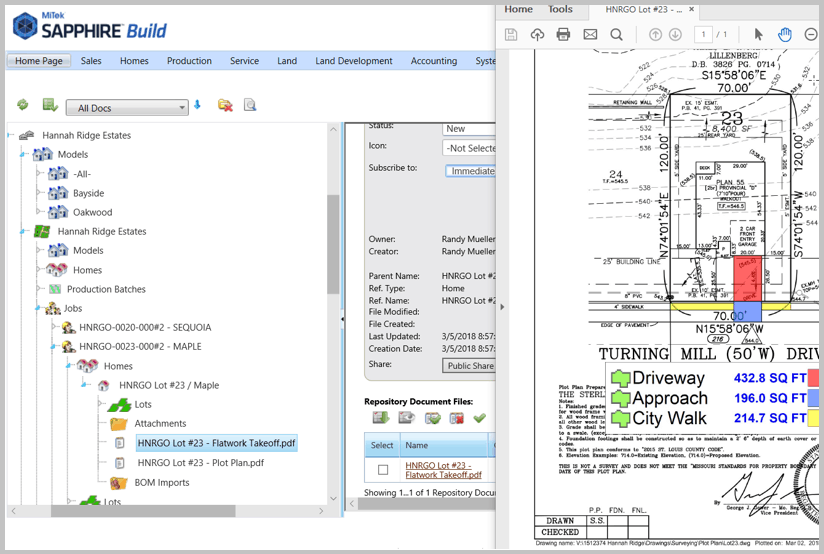
Task: Click the document preview magnifier icon
Action: click(250, 105)
